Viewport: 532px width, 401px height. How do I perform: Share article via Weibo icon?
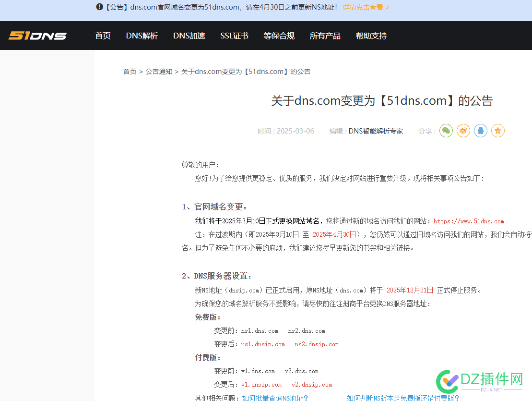pyautogui.click(x=463, y=131)
